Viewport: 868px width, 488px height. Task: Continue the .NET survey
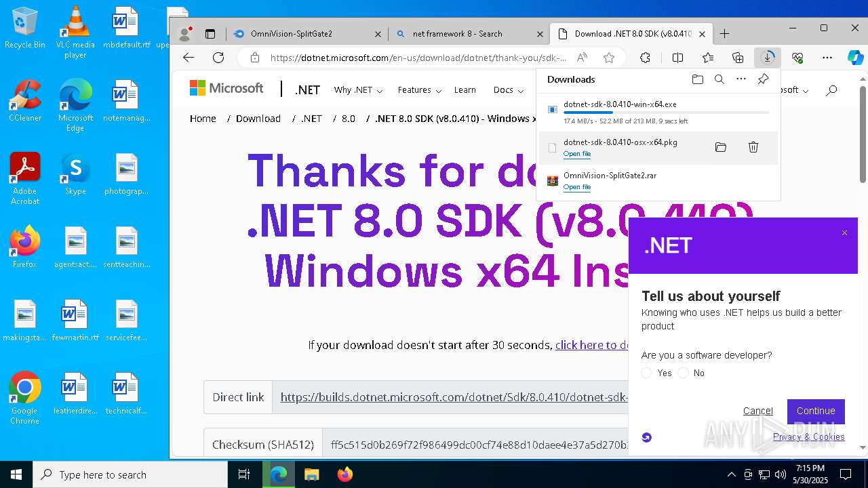pos(816,411)
